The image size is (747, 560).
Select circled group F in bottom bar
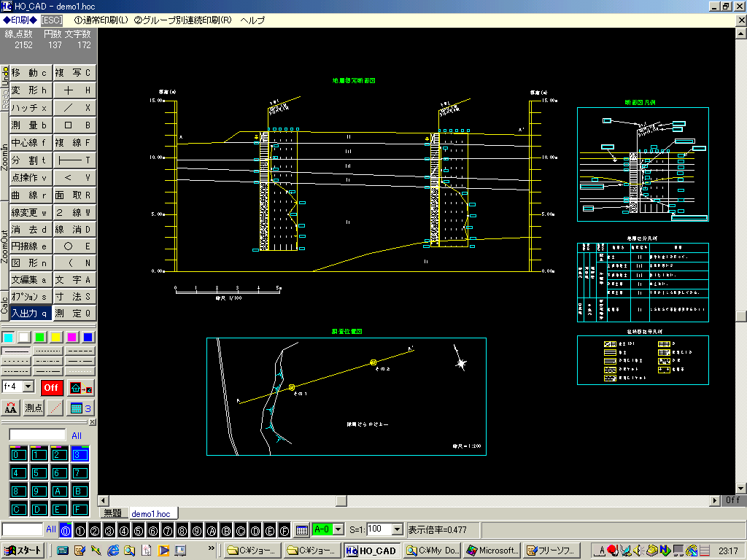[285, 531]
